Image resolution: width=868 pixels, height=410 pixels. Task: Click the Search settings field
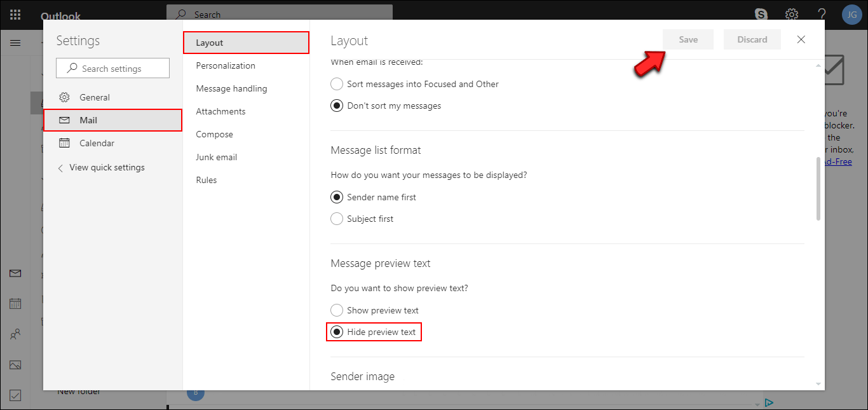click(112, 69)
